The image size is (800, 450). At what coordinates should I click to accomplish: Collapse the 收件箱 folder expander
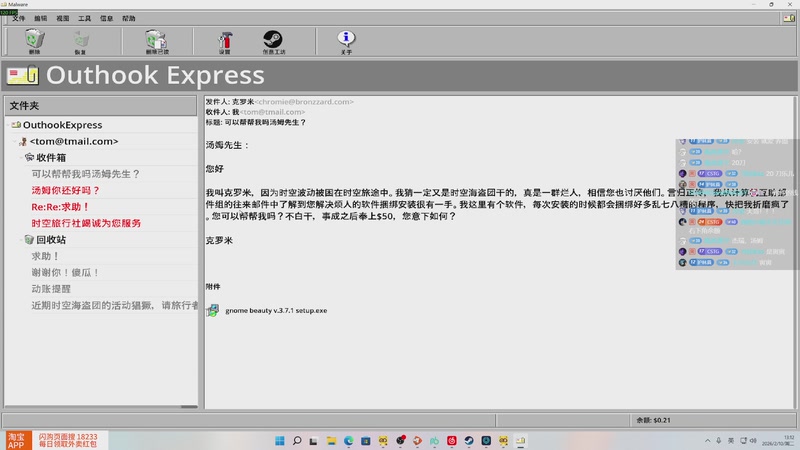click(x=21, y=157)
